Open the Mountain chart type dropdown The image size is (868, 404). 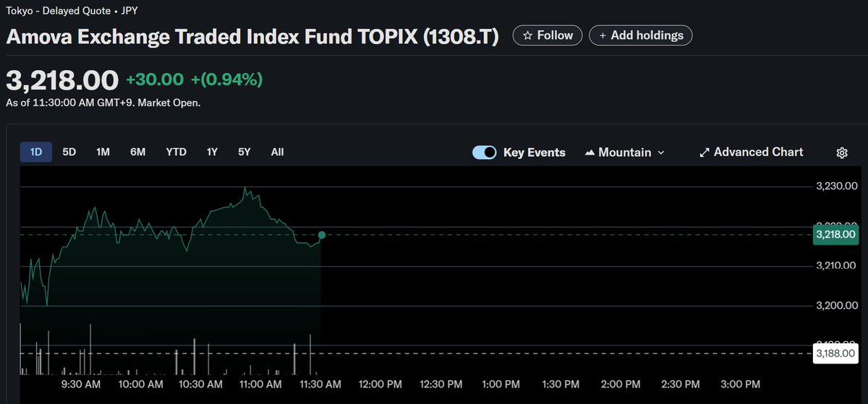click(625, 152)
